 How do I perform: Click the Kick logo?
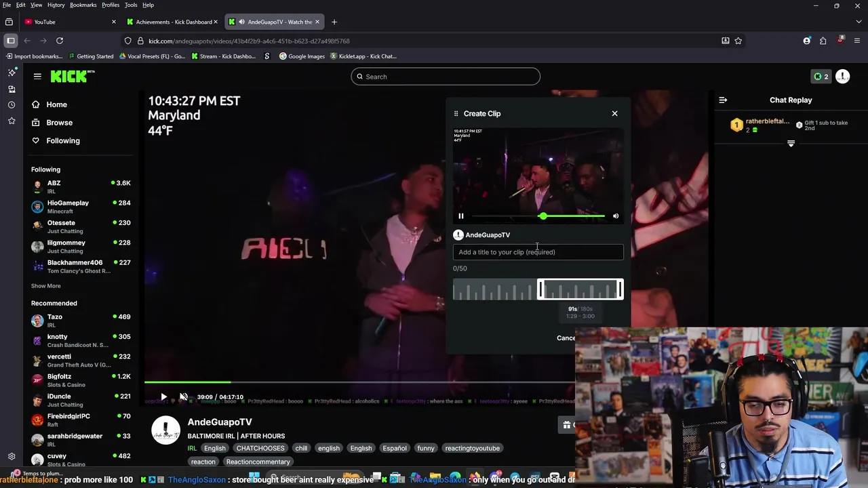[73, 77]
